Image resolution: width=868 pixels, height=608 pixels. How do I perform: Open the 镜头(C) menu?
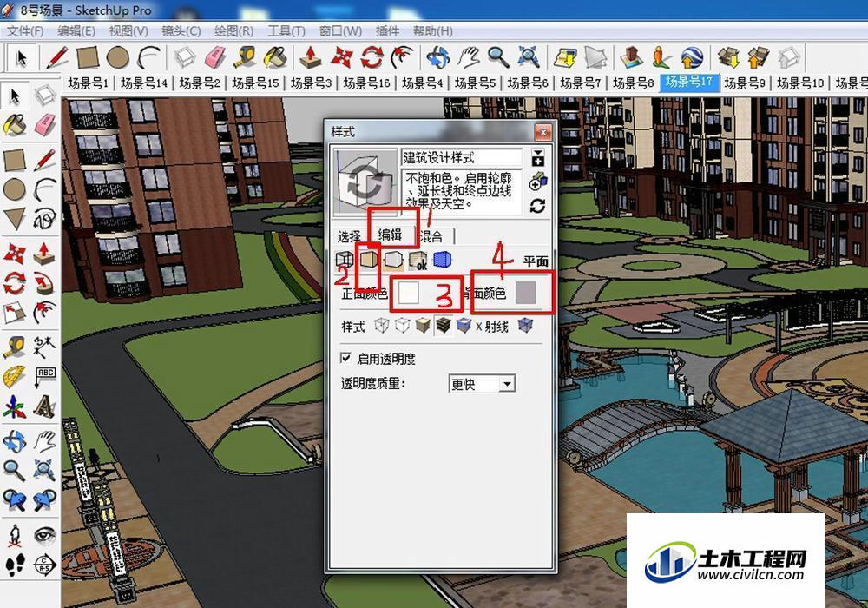pyautogui.click(x=181, y=31)
